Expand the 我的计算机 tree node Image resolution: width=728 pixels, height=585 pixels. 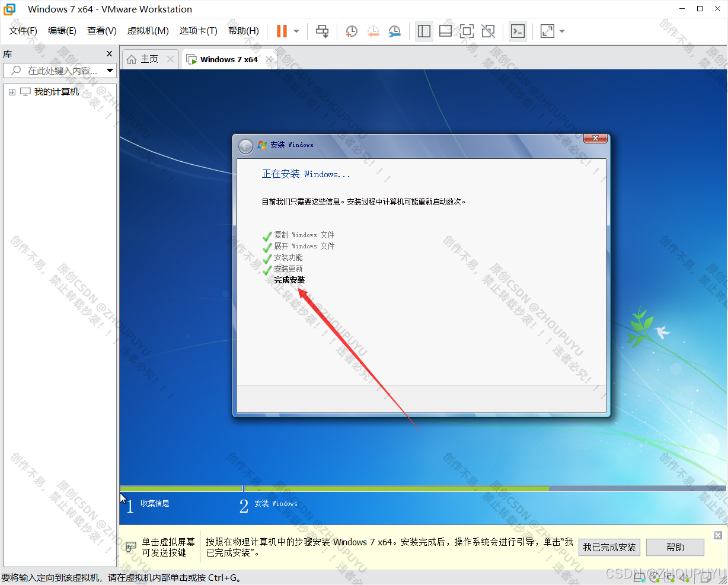pos(12,92)
